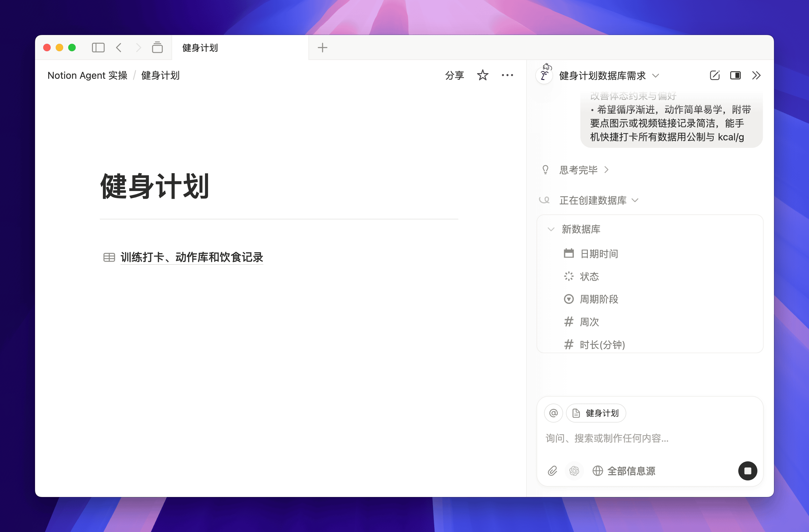The width and height of the screenshot is (809, 532).
Task: Click the 健身计划 breadcrumb item
Action: coord(160,75)
